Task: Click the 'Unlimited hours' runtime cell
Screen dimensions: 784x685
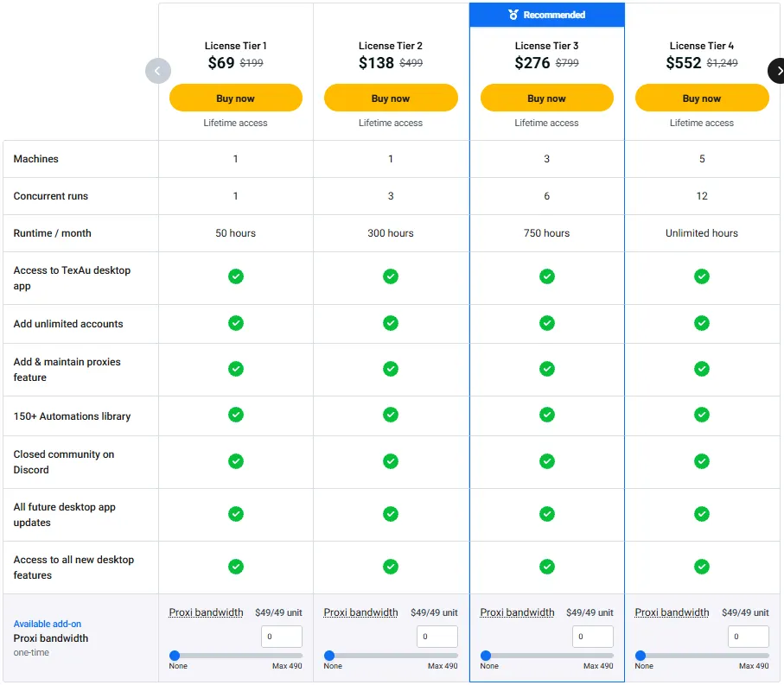Action: click(x=702, y=233)
